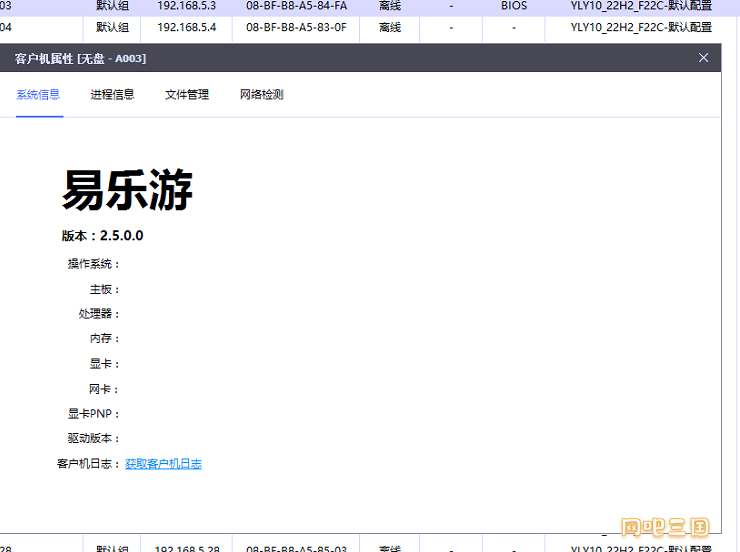
Task: Click 离线 status in the 192.168.5.4 row
Action: [390, 27]
